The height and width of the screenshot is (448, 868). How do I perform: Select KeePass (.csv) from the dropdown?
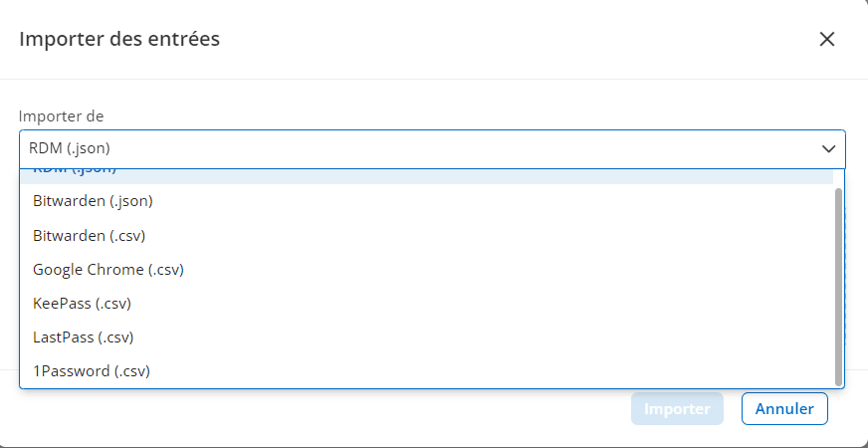point(82,303)
